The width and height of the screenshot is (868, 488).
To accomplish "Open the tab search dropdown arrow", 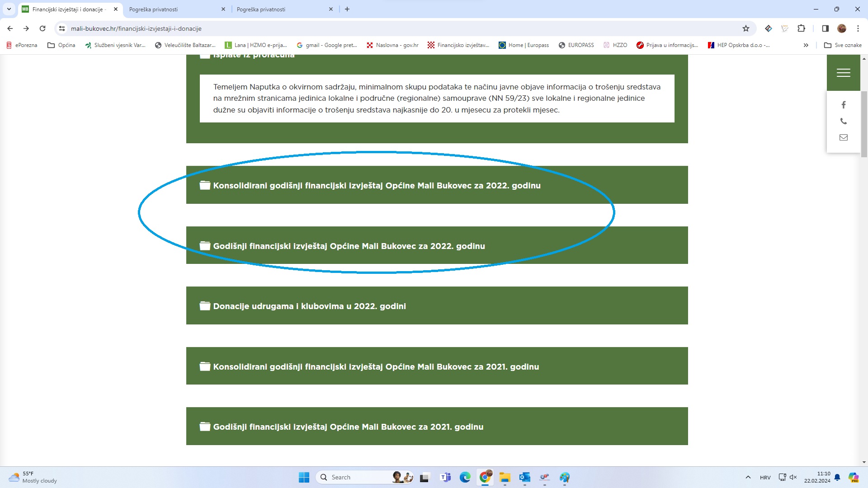I will click(9, 9).
